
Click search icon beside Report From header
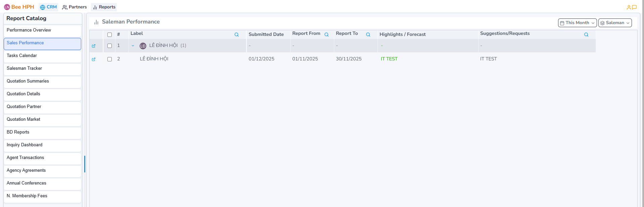point(327,35)
